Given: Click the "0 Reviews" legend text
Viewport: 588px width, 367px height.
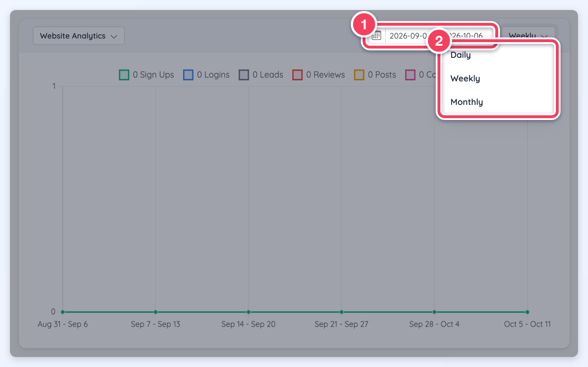Looking at the screenshot, I should pyautogui.click(x=326, y=75).
